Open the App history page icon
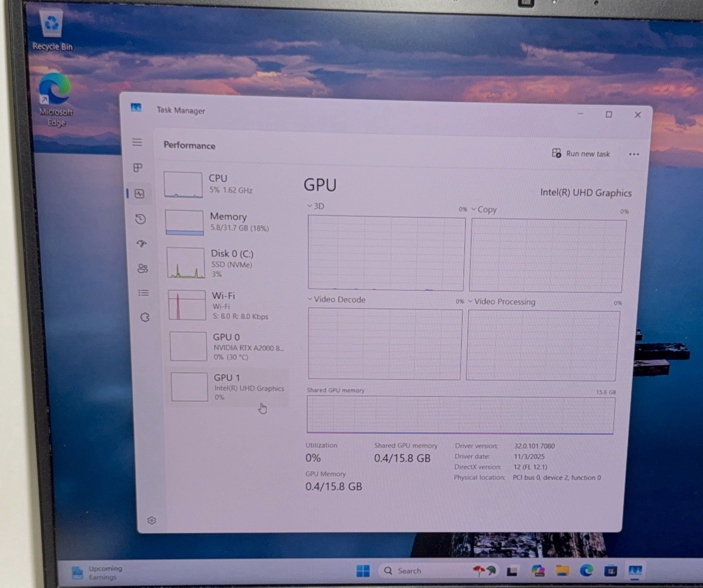 pos(141,219)
